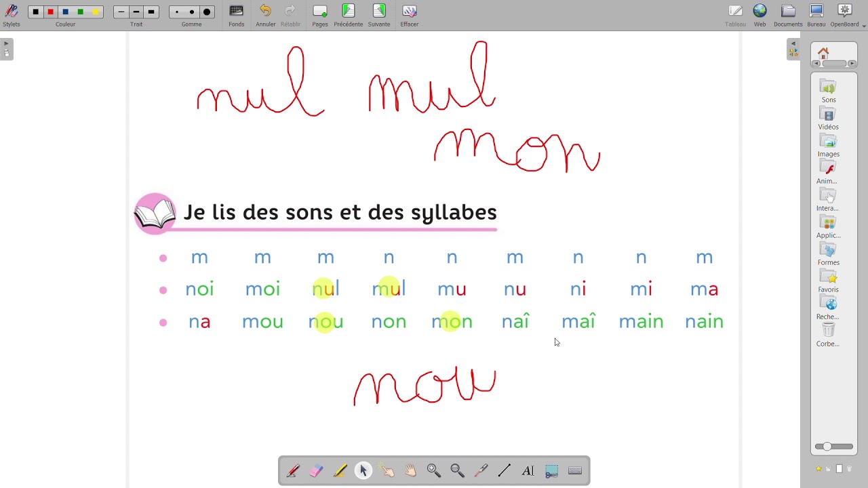Click the syllable "main" on the board
This screenshot has width=868, height=488.
point(641,321)
